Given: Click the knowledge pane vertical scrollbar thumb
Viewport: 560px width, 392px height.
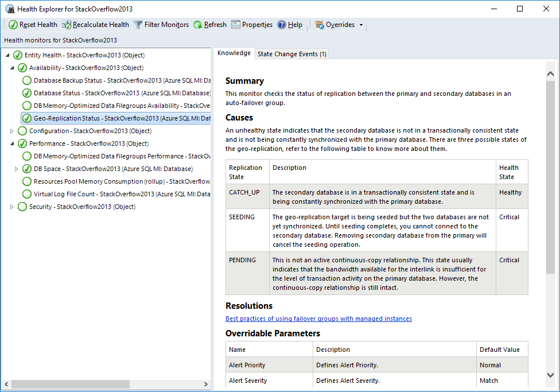Looking at the screenshot, I should coord(550,177).
